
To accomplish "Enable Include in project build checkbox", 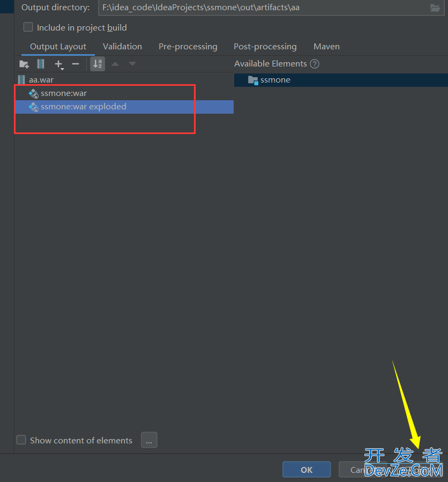I will (x=28, y=27).
